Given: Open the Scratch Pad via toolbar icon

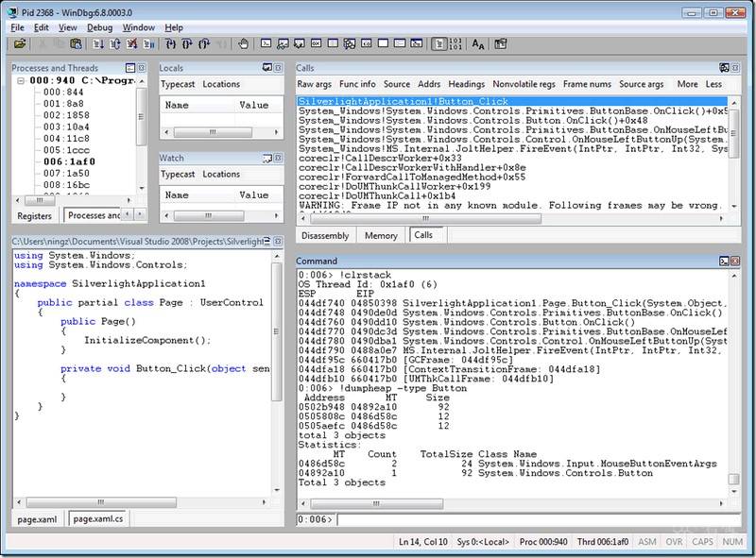Looking at the screenshot, I should [383, 43].
